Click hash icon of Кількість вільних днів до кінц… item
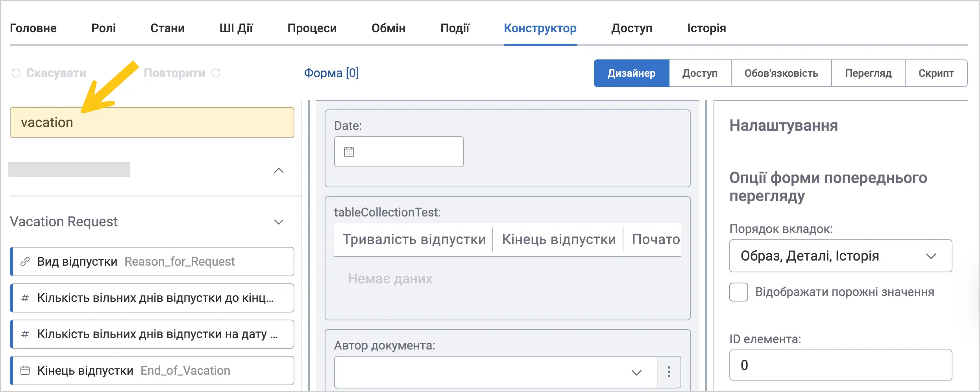Image resolution: width=980 pixels, height=392 pixels. [25, 298]
